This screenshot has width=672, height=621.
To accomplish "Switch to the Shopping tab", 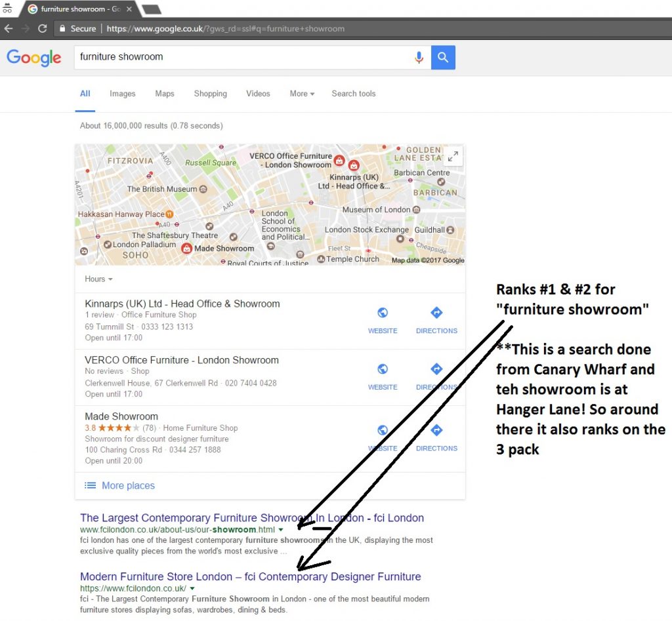I will (x=211, y=93).
